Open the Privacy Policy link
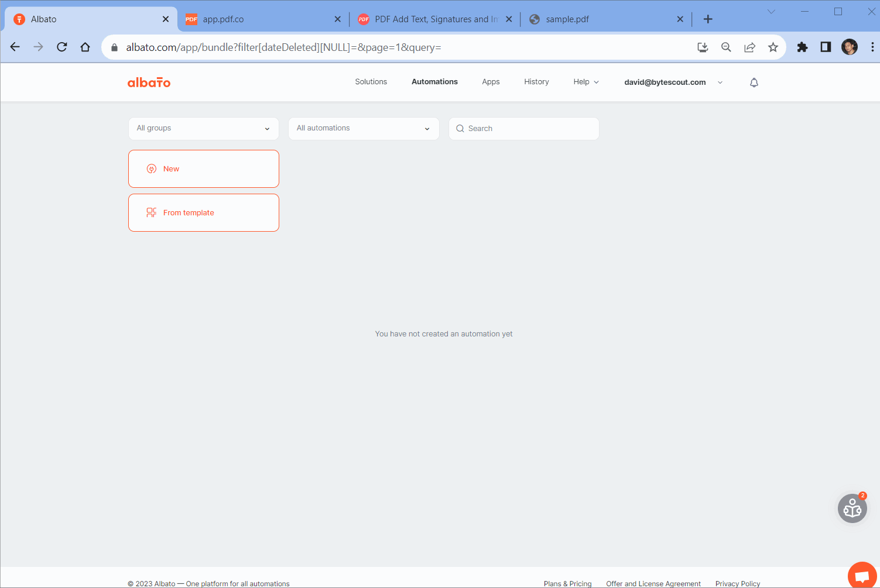Image resolution: width=880 pixels, height=588 pixels. pyautogui.click(x=738, y=584)
